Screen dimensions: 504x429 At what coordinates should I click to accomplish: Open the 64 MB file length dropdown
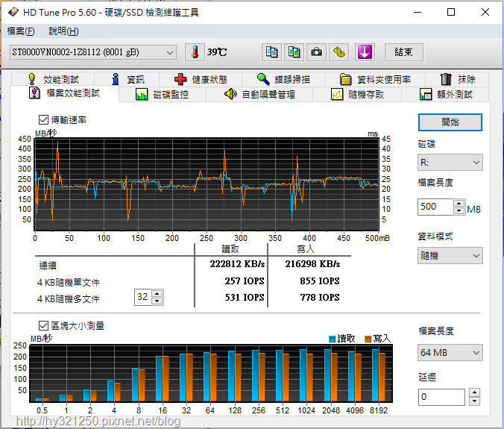tap(450, 353)
